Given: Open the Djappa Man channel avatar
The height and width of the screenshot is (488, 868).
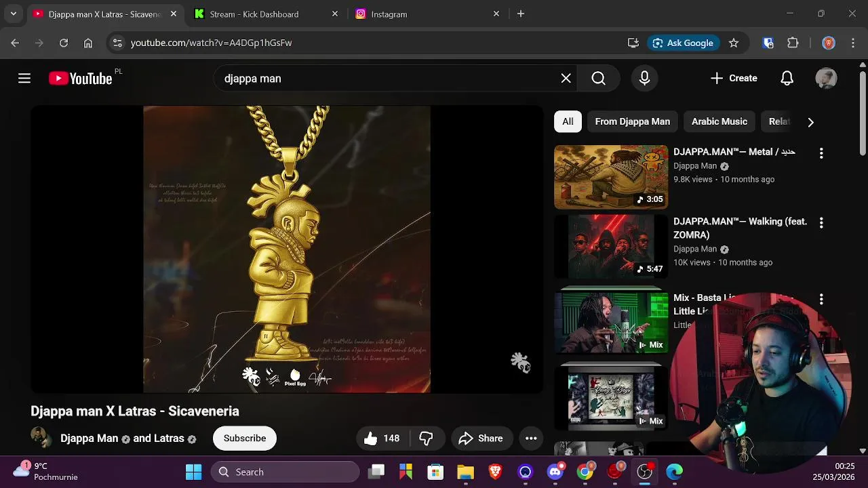Looking at the screenshot, I should (41, 438).
